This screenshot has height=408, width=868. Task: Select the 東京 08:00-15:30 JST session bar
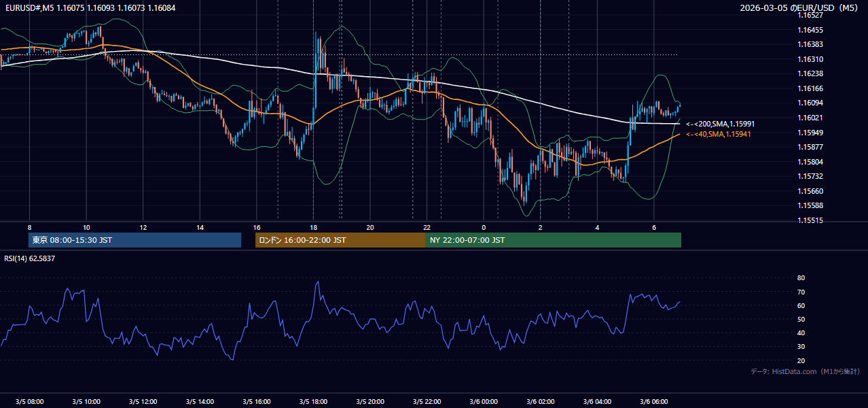(134, 240)
